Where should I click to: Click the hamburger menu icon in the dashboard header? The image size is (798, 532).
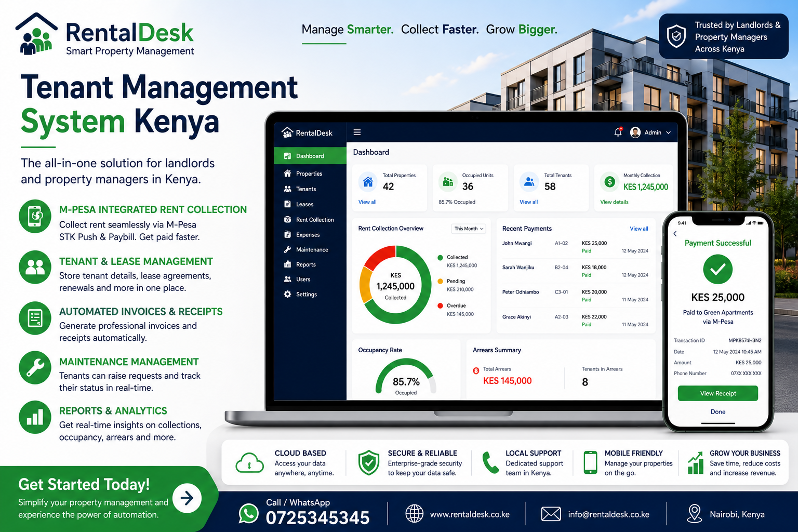coord(357,132)
